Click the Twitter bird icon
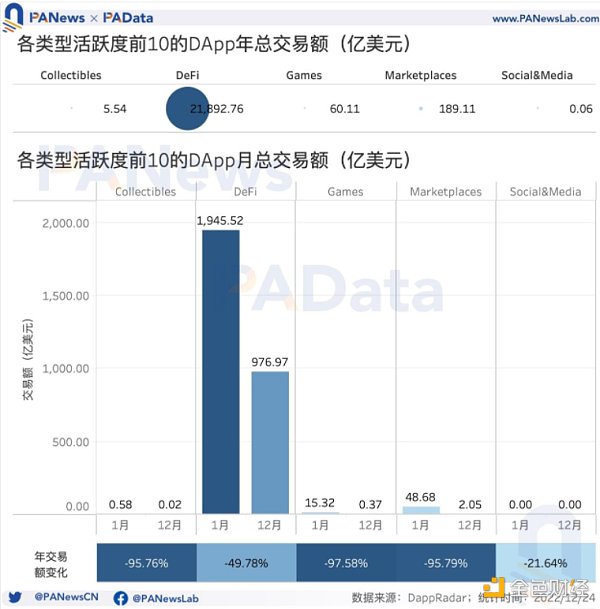The height and width of the screenshot is (609, 600). 15,597
